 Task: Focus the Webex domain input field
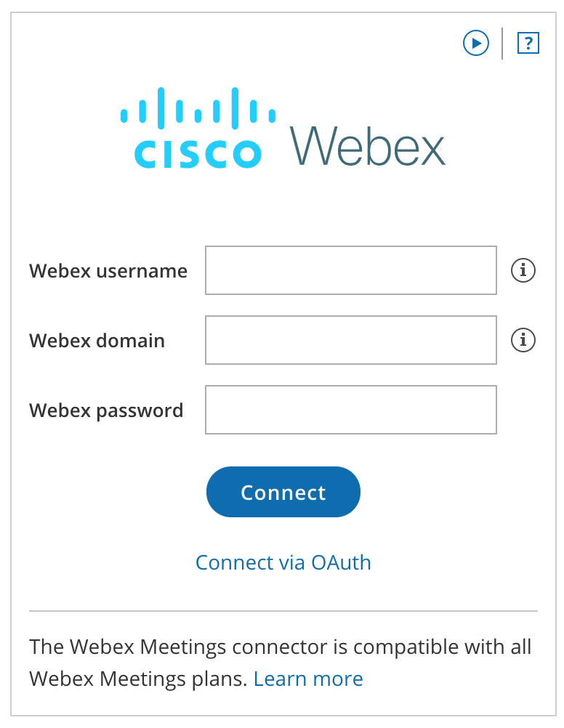click(351, 340)
